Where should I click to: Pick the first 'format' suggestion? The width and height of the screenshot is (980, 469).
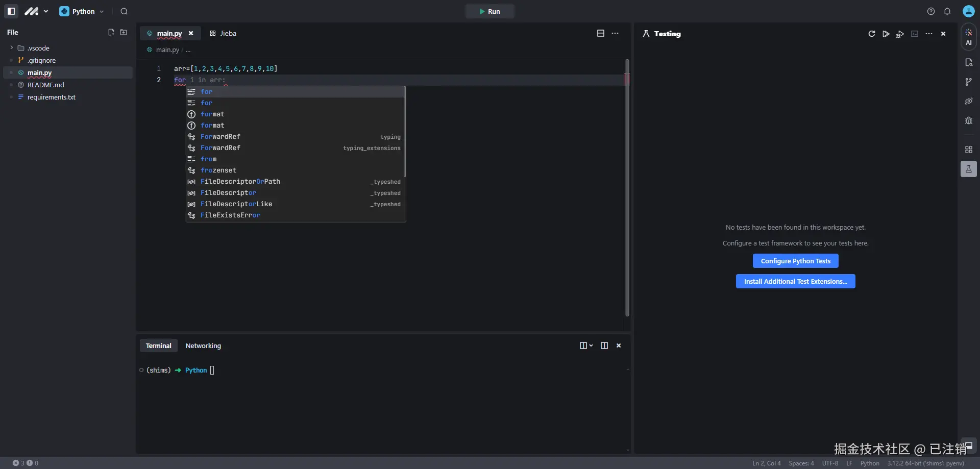[x=295, y=114]
